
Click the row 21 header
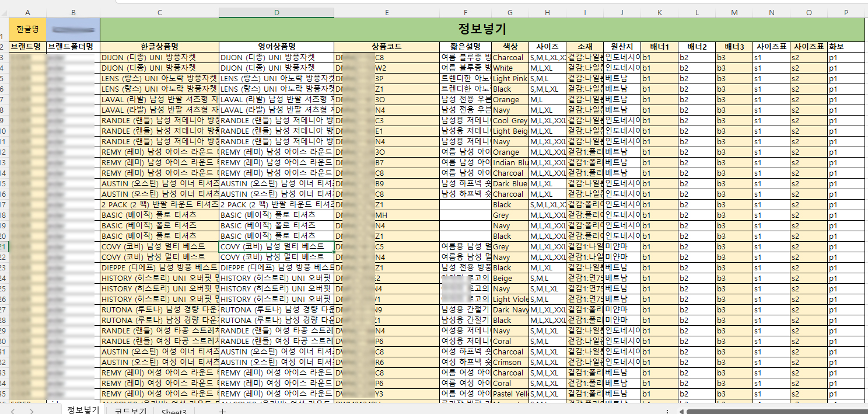(x=4, y=247)
